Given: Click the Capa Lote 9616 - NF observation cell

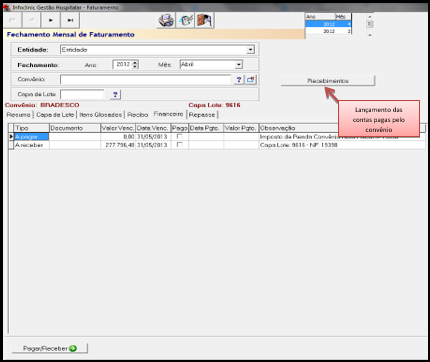Looking at the screenshot, I should point(342,145).
